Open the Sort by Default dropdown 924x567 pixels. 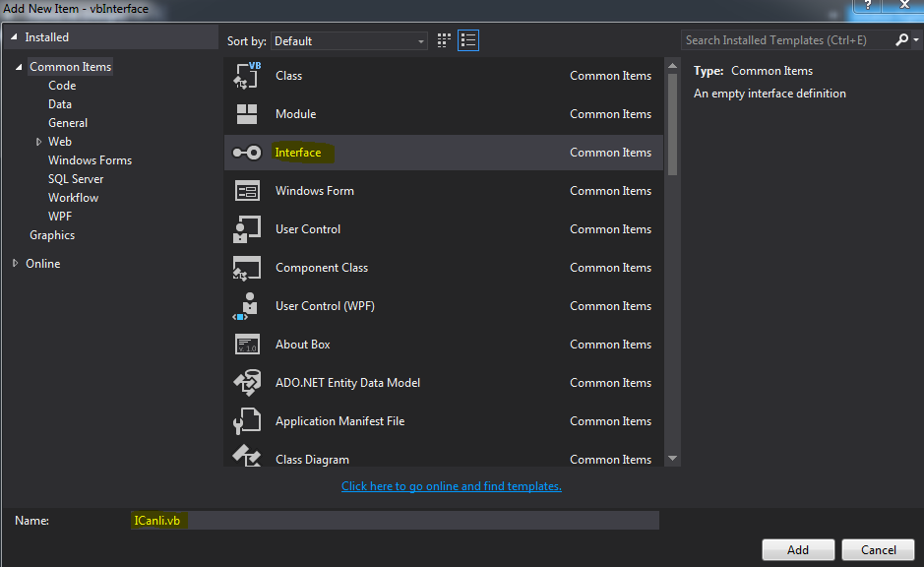click(349, 41)
